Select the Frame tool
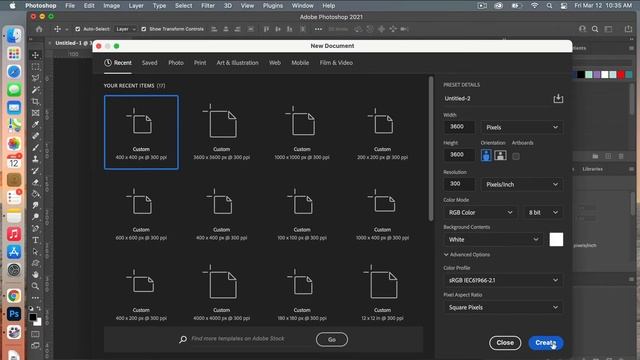The width and height of the screenshot is (640, 360). point(36,113)
